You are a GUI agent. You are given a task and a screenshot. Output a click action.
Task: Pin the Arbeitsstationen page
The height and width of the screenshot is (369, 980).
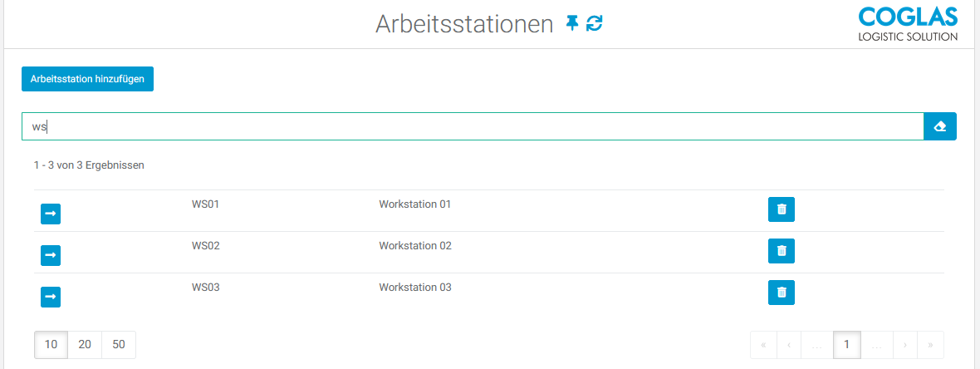pos(571,23)
